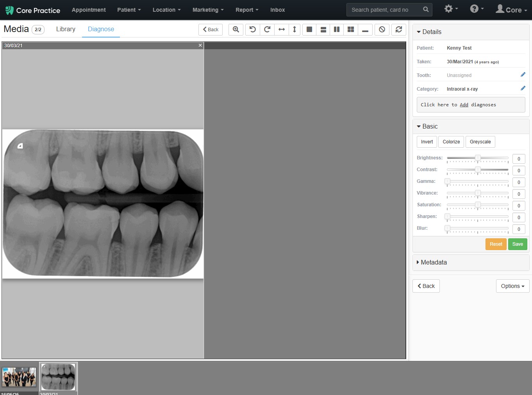Open the Core user account menu
The image size is (532, 395).
click(x=511, y=9)
